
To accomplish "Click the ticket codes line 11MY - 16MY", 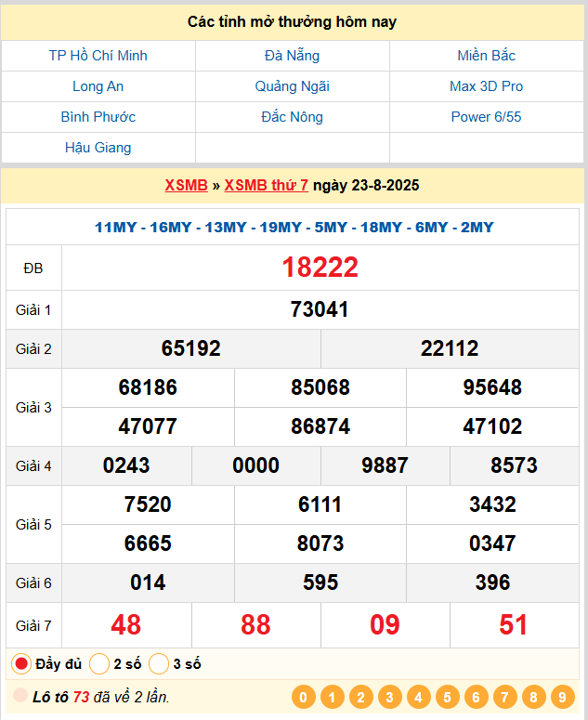I will pyautogui.click(x=294, y=228).
